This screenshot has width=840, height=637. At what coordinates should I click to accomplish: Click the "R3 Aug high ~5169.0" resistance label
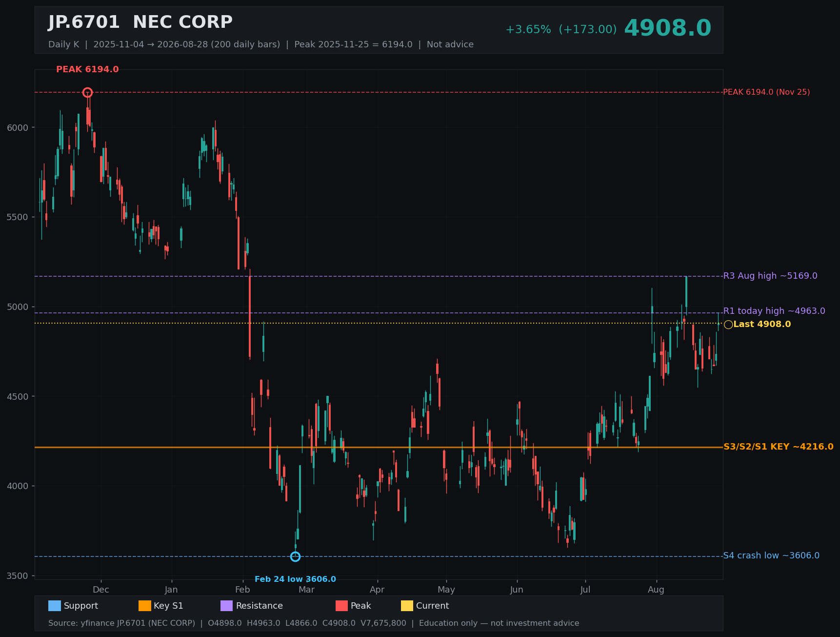[x=770, y=276]
